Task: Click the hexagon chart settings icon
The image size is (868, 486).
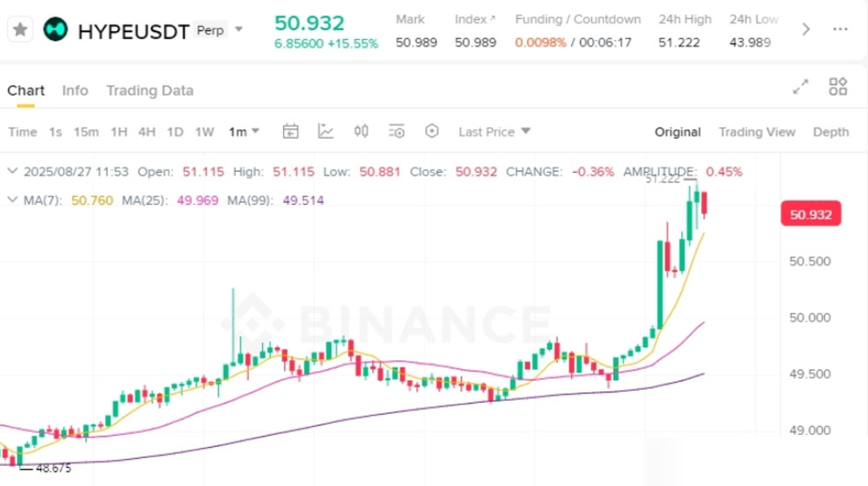Action: click(x=432, y=132)
